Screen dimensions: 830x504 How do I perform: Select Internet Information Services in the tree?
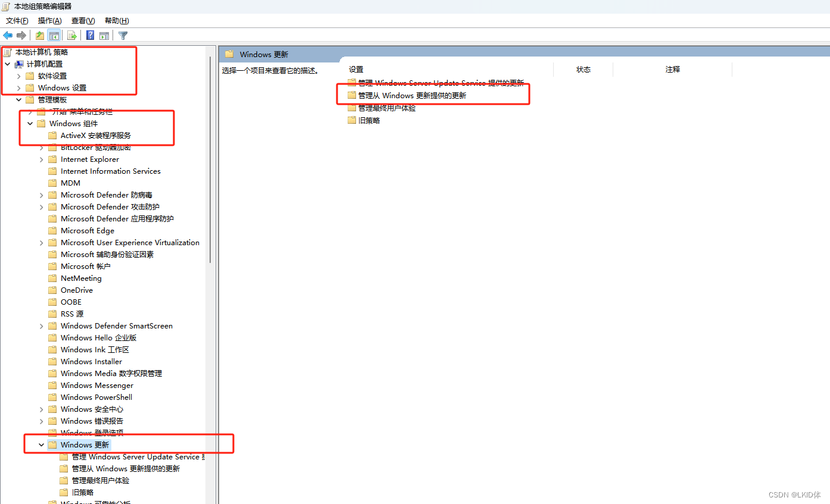point(111,171)
